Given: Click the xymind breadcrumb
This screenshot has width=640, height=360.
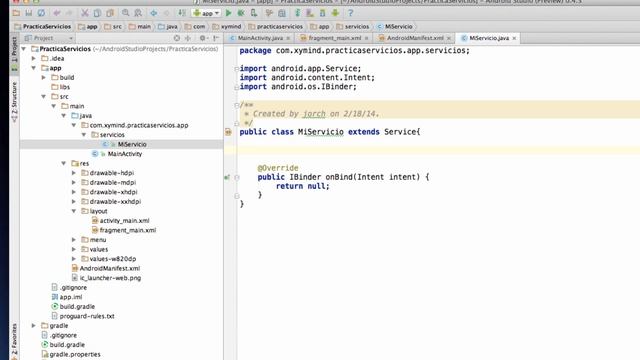Looking at the screenshot, I should point(227,26).
